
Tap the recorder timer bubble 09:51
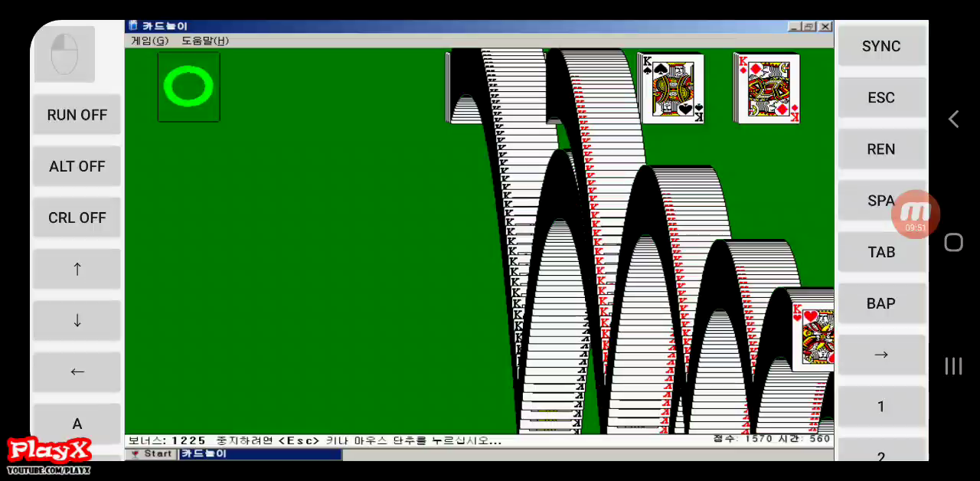click(x=916, y=215)
